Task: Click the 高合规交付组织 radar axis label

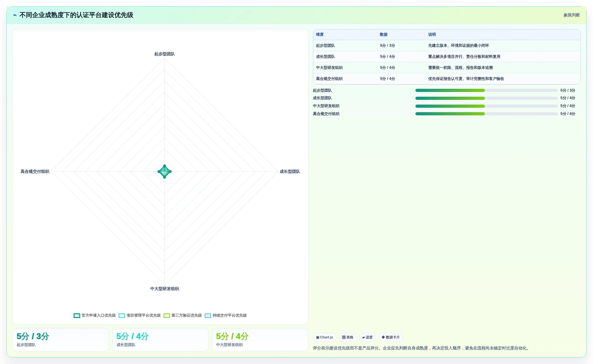Action: [35, 172]
